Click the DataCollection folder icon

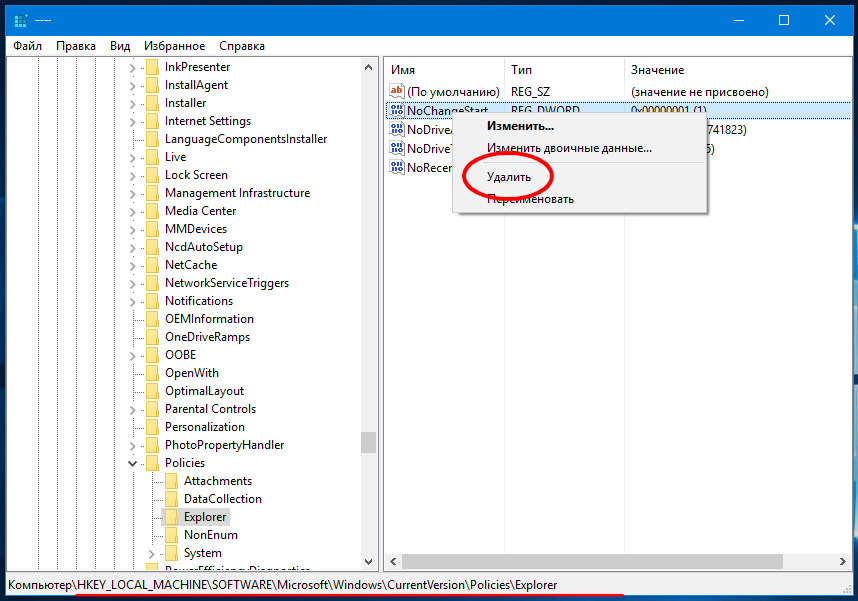point(171,499)
